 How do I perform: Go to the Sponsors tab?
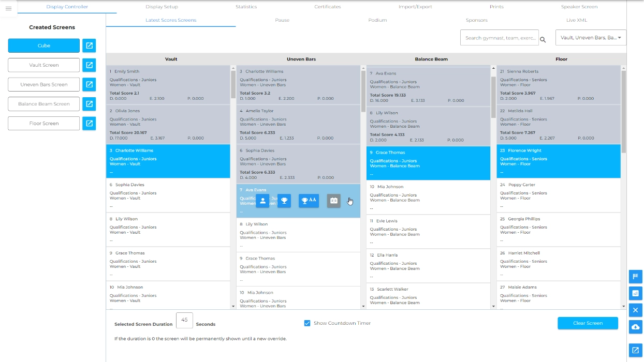pyautogui.click(x=476, y=20)
